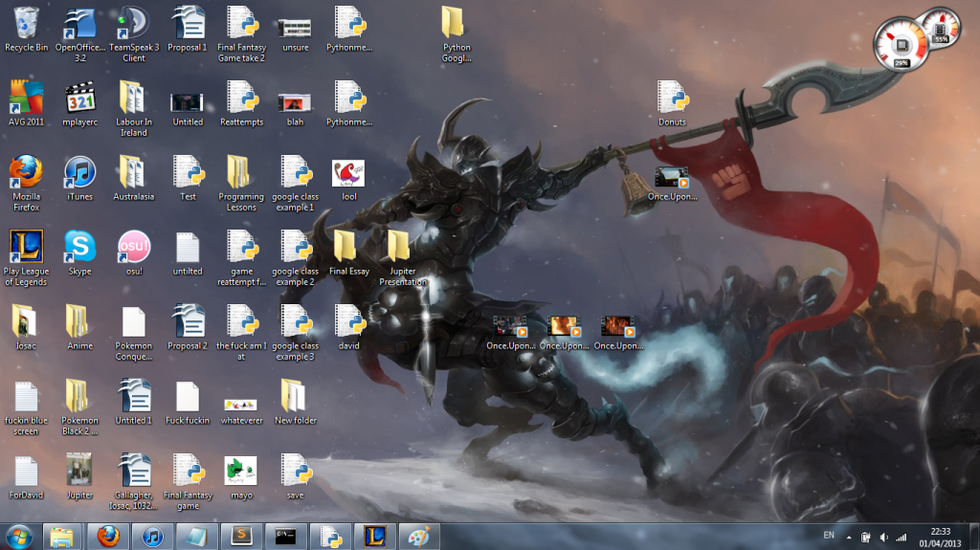Select Final Fantasy Game take 2 file
This screenshot has width=980, height=550.
(242, 23)
